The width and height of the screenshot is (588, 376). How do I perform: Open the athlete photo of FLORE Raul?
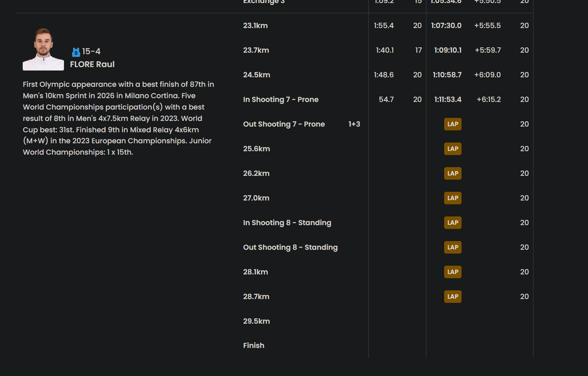pos(43,49)
